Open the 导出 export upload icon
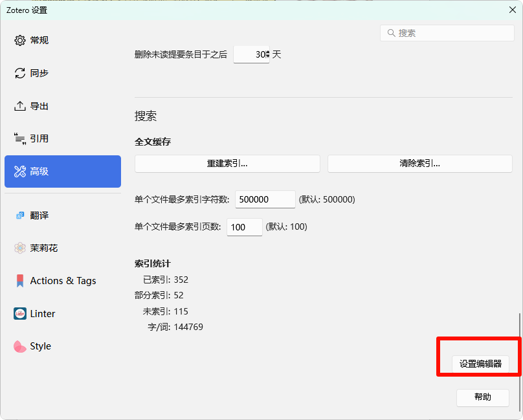Image resolution: width=523 pixels, height=420 pixels. [x=20, y=106]
